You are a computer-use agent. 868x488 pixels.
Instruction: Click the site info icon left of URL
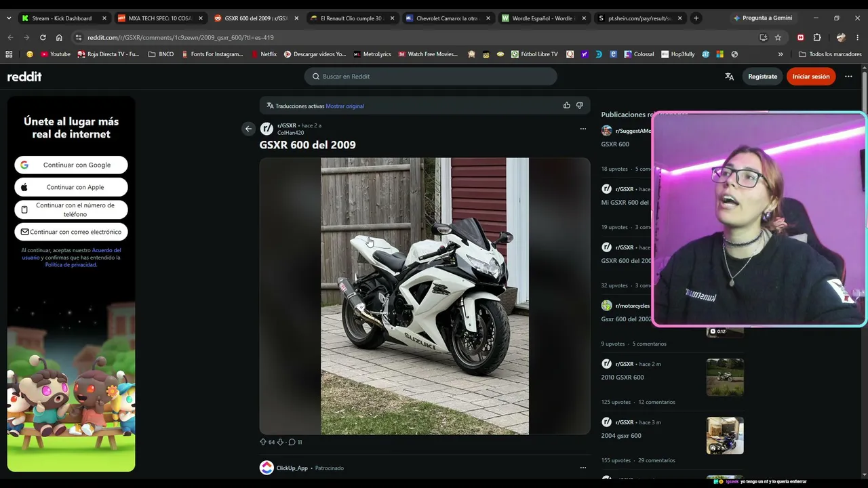[x=79, y=37]
